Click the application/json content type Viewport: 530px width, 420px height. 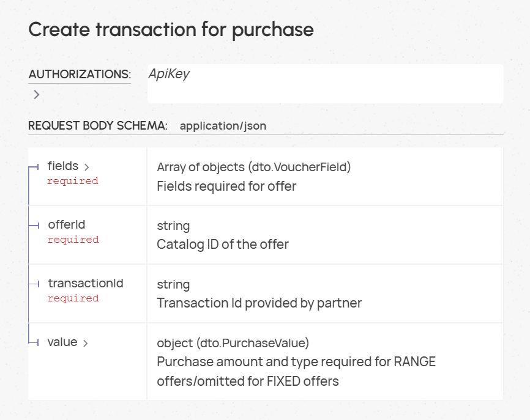point(223,126)
